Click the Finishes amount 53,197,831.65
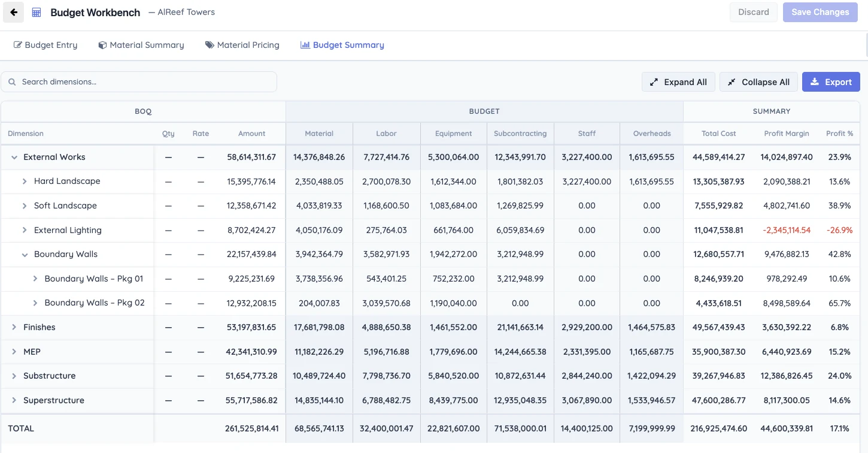The width and height of the screenshot is (868, 453). [251, 327]
